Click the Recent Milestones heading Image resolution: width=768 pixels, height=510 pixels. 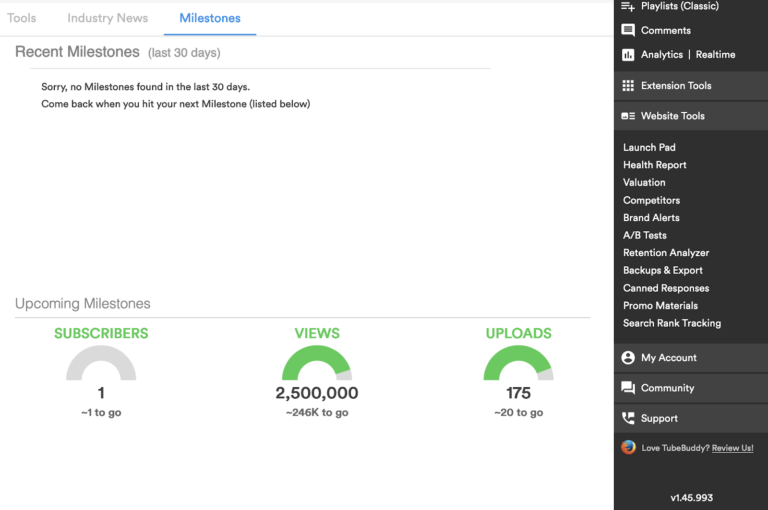(77, 51)
